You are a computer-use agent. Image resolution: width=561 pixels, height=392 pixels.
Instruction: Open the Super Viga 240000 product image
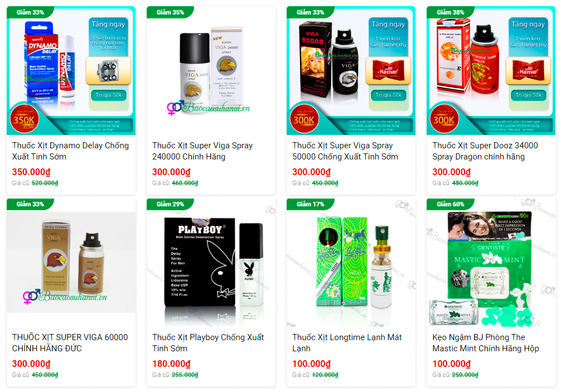[211, 70]
